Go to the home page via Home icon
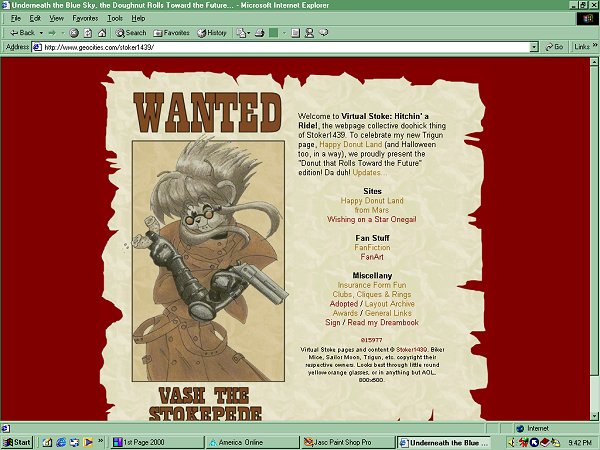The width and height of the screenshot is (600, 450). point(102,33)
